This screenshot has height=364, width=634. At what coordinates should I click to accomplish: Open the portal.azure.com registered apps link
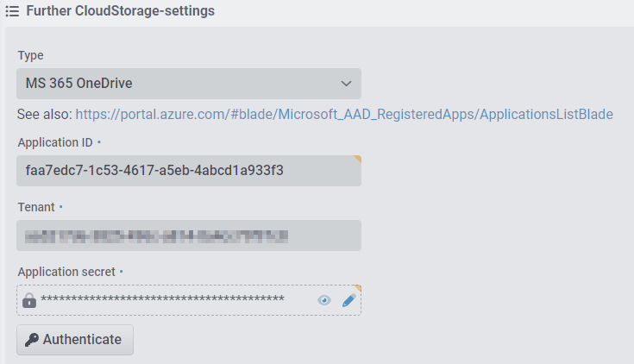coord(344,115)
